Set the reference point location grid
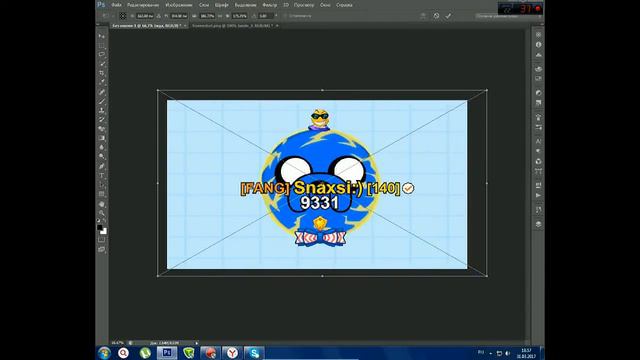Image resolution: width=640 pixels, height=360 pixels. pos(123,16)
